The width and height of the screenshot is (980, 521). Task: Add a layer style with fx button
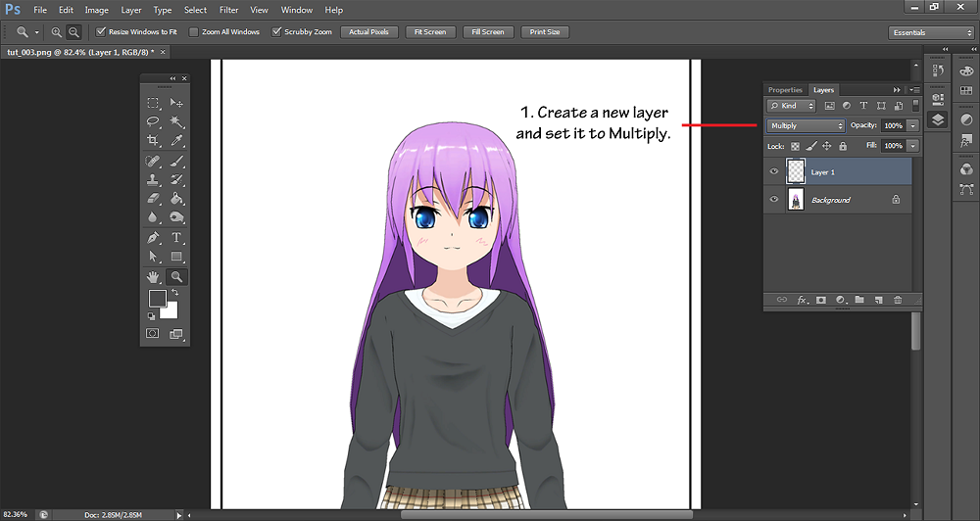coord(802,300)
